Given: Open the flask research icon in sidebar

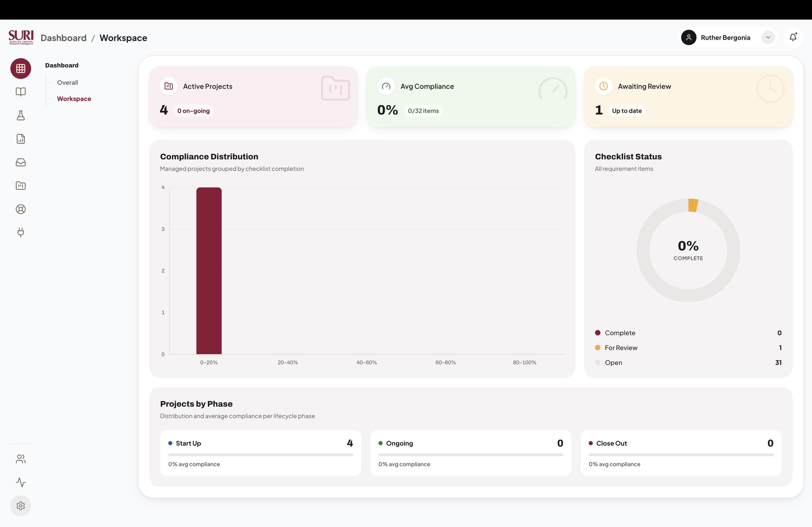Looking at the screenshot, I should 21,115.
